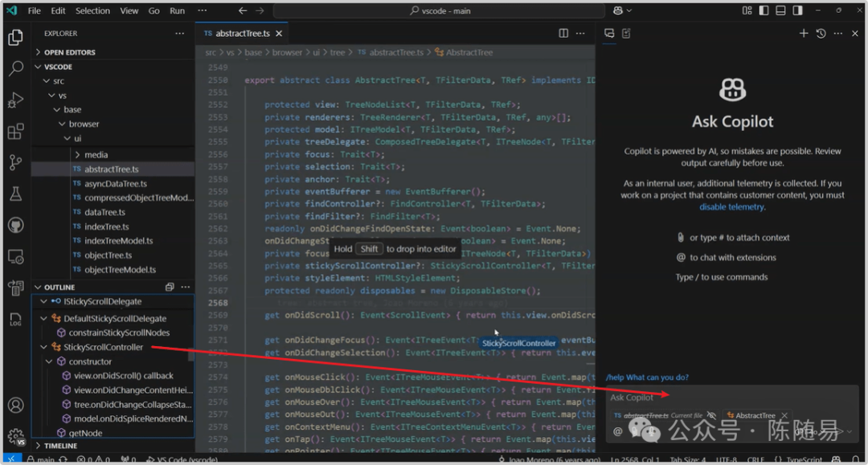Focus the Ask Copilot input box
The height and width of the screenshot is (465, 868).
tap(732, 397)
